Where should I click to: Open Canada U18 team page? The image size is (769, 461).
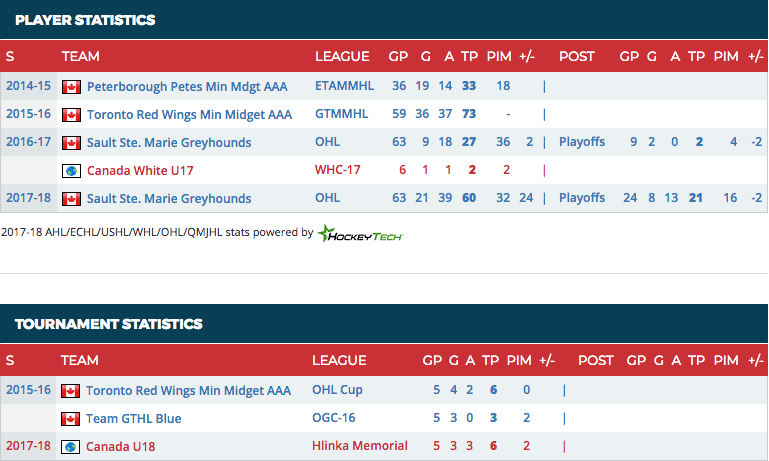121,447
